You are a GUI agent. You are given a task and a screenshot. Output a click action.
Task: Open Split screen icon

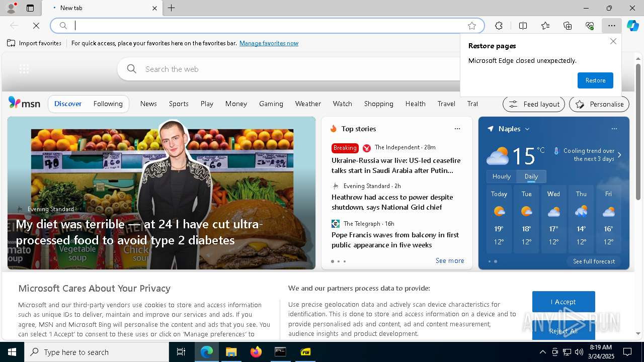523,26
